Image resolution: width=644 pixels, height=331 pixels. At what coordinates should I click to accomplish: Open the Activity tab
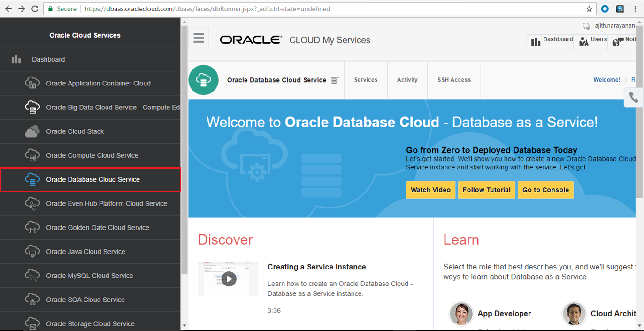[407, 80]
